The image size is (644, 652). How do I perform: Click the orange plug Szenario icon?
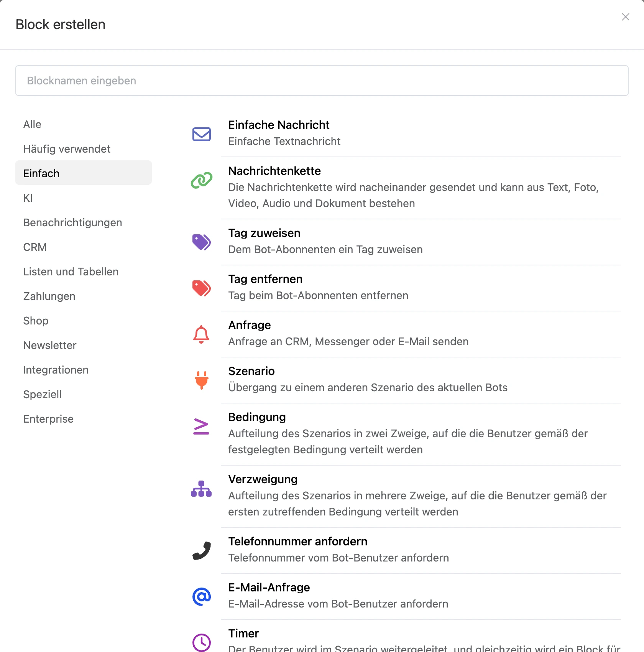(201, 380)
